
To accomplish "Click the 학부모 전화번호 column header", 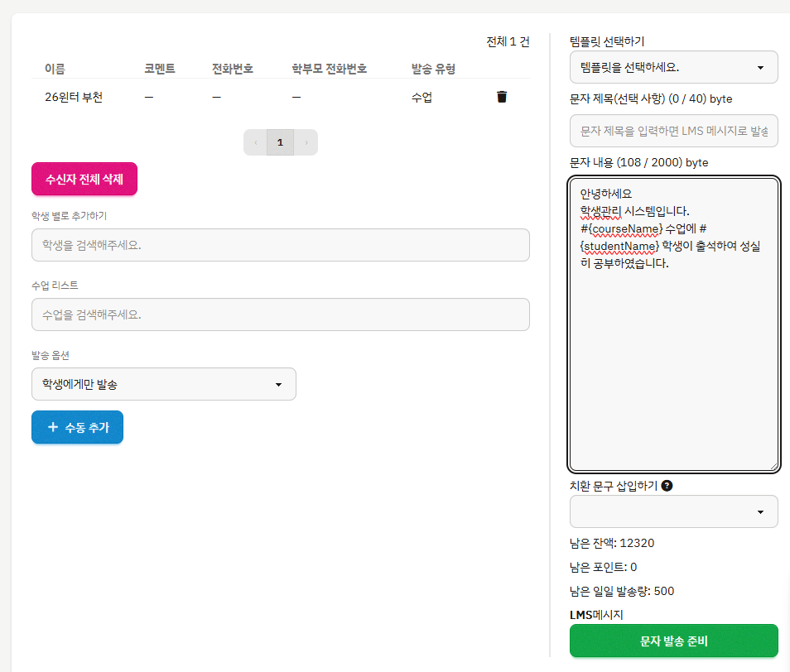I will pos(329,69).
